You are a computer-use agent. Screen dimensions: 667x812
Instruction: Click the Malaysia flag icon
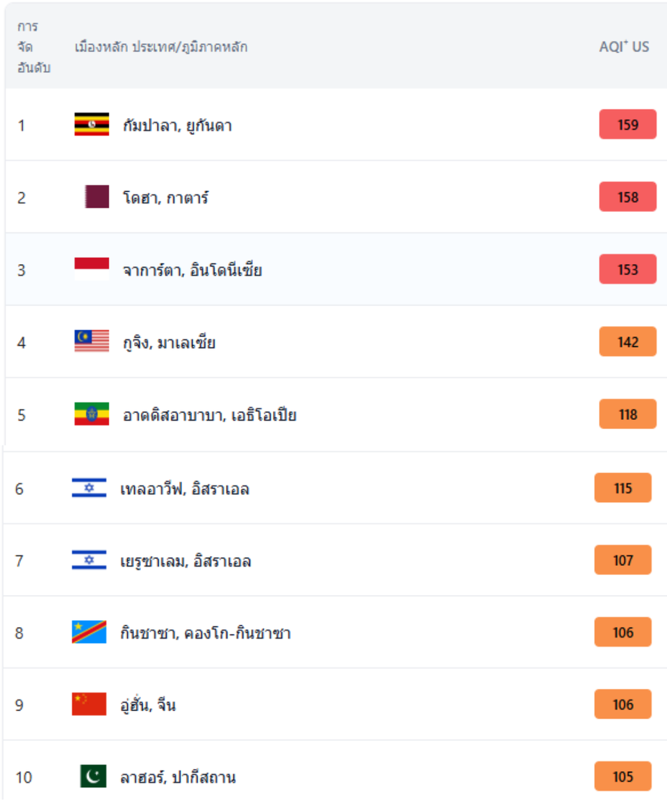(x=92, y=341)
